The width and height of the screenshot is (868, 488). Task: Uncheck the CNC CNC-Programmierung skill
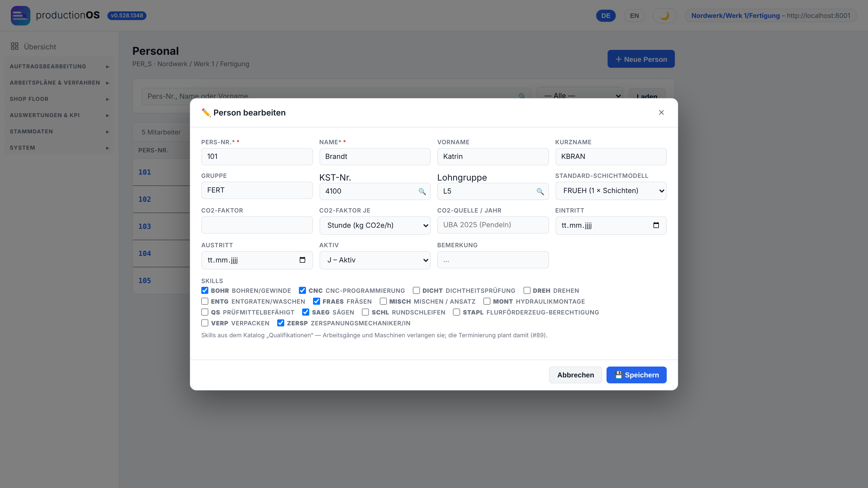point(302,290)
